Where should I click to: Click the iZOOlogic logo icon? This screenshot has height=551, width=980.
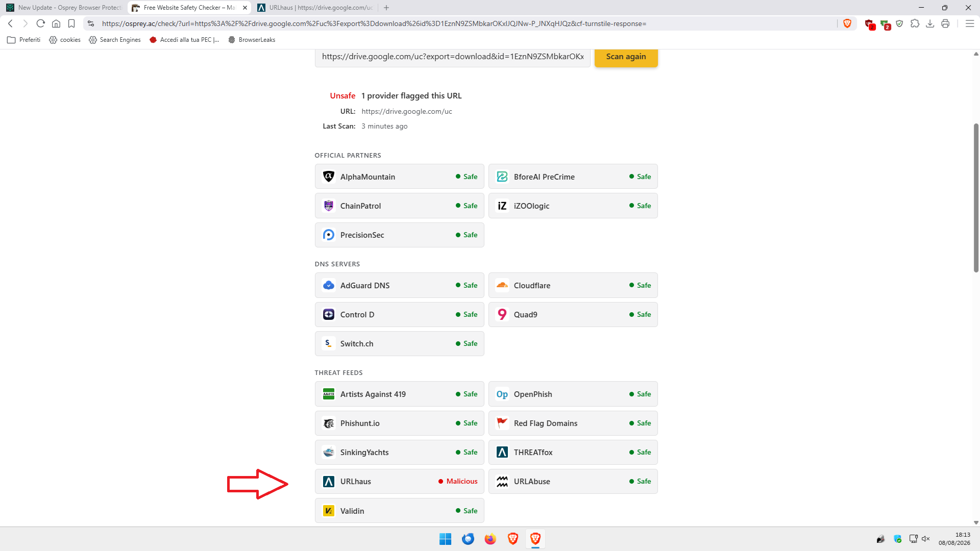click(502, 206)
